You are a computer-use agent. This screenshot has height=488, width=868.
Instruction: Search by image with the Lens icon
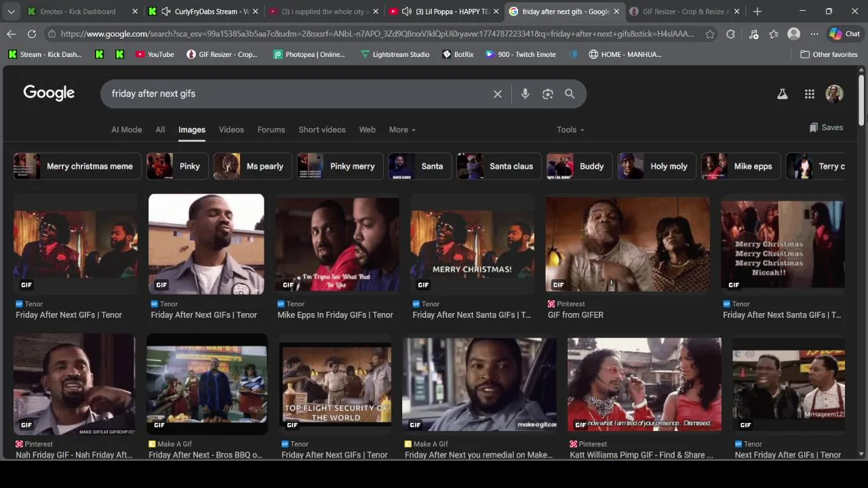coord(548,94)
